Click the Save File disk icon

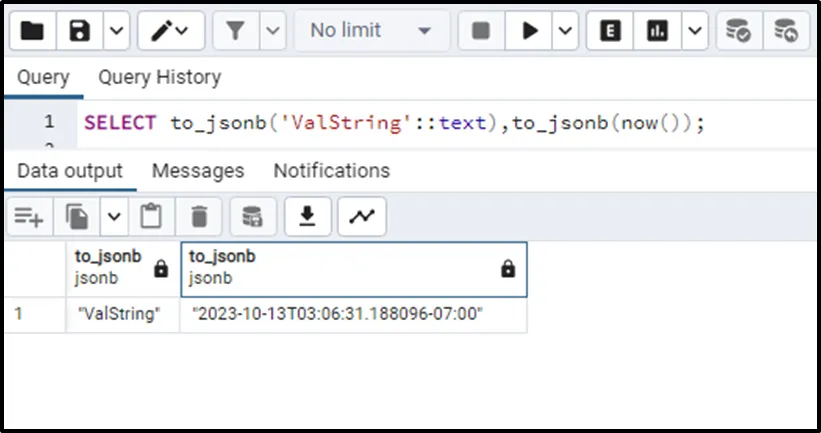(79, 31)
